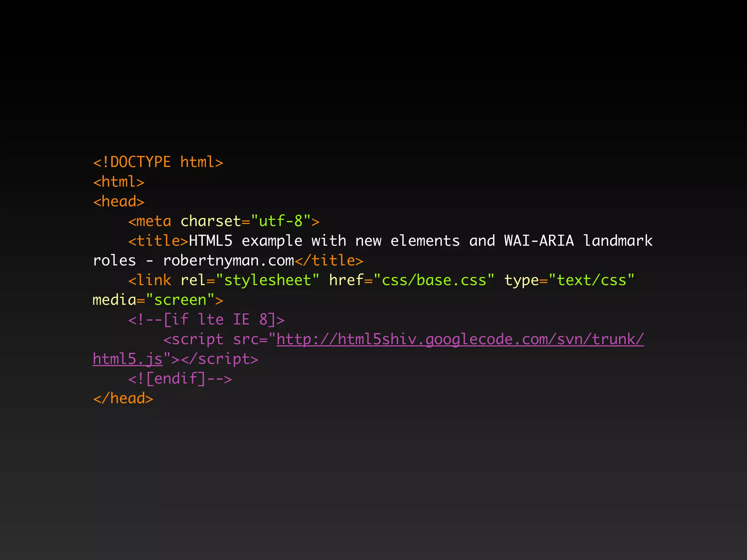Screen dimensions: 747x560
Task: Click media="screen" attribute
Action: coord(154,300)
